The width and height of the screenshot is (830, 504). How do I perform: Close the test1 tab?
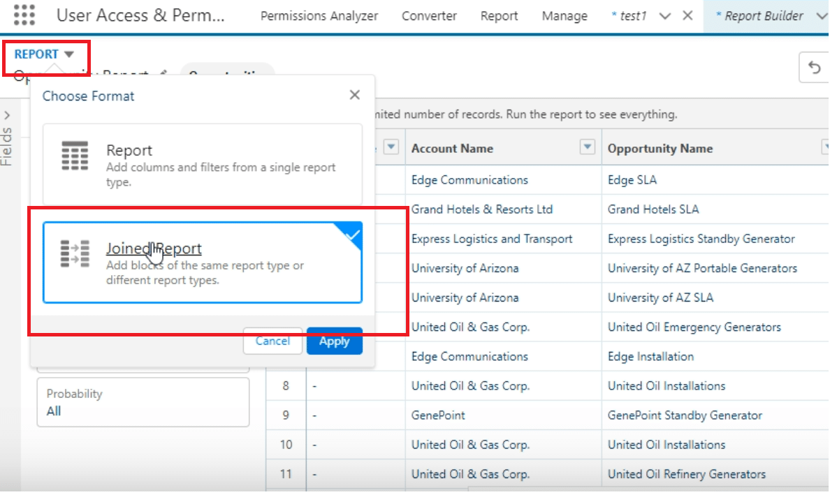[x=687, y=15]
